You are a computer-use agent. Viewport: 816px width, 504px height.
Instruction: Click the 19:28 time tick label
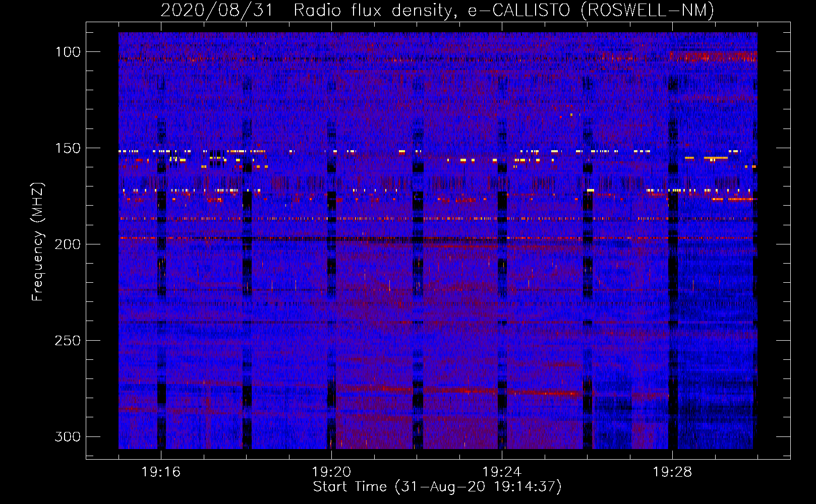coord(672,472)
